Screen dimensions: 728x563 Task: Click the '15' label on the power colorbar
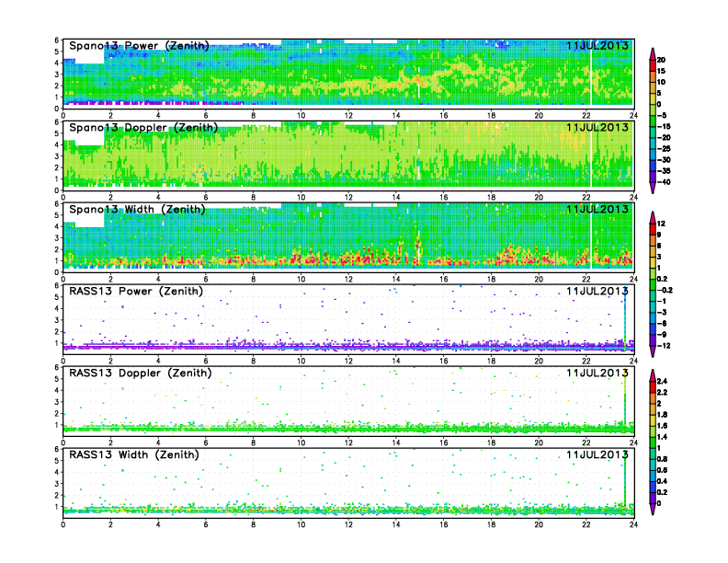[661, 71]
